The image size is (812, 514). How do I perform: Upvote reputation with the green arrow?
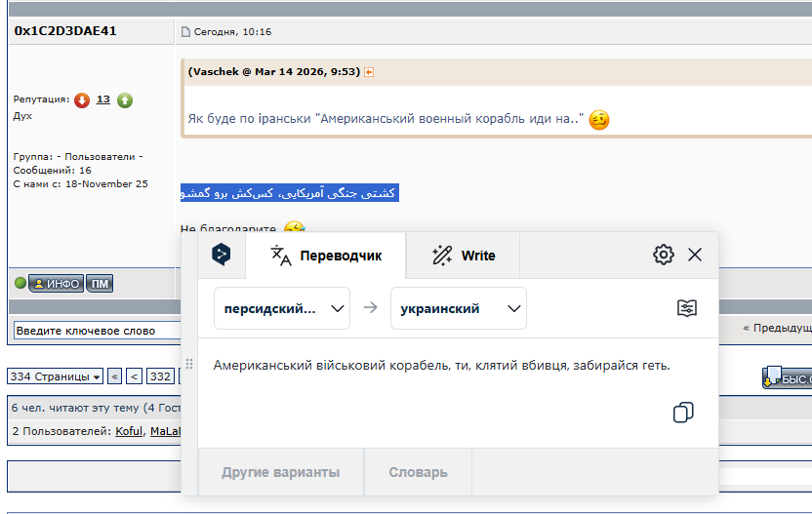(125, 99)
